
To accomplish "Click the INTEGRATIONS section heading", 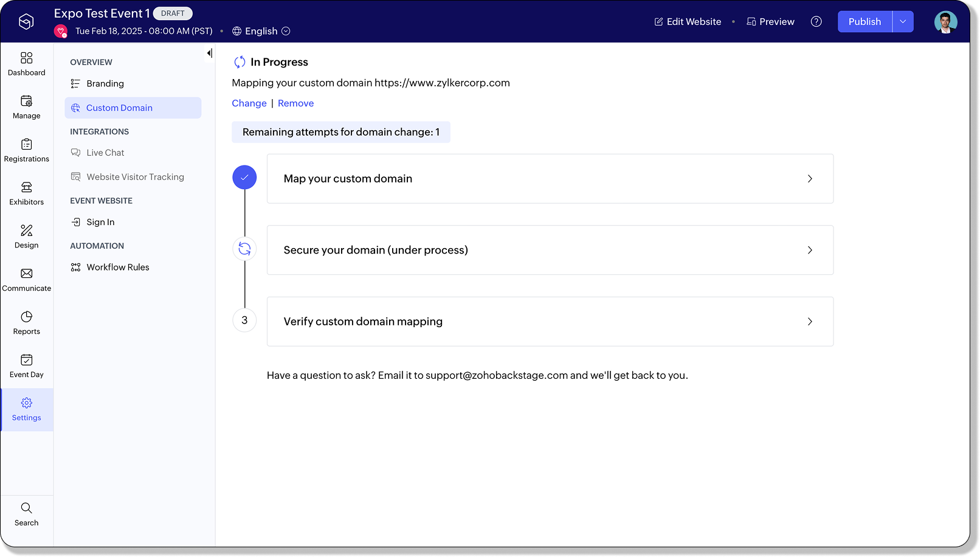I will [100, 132].
